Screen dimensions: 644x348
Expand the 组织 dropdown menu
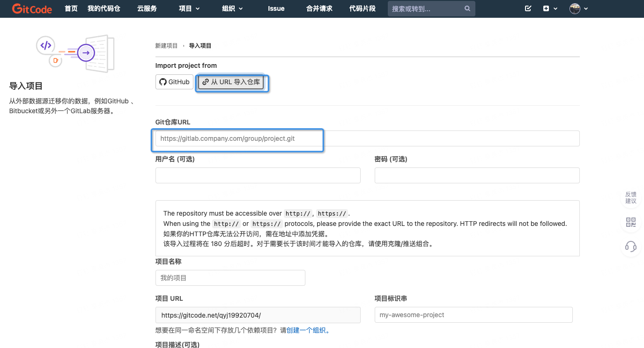click(x=232, y=9)
